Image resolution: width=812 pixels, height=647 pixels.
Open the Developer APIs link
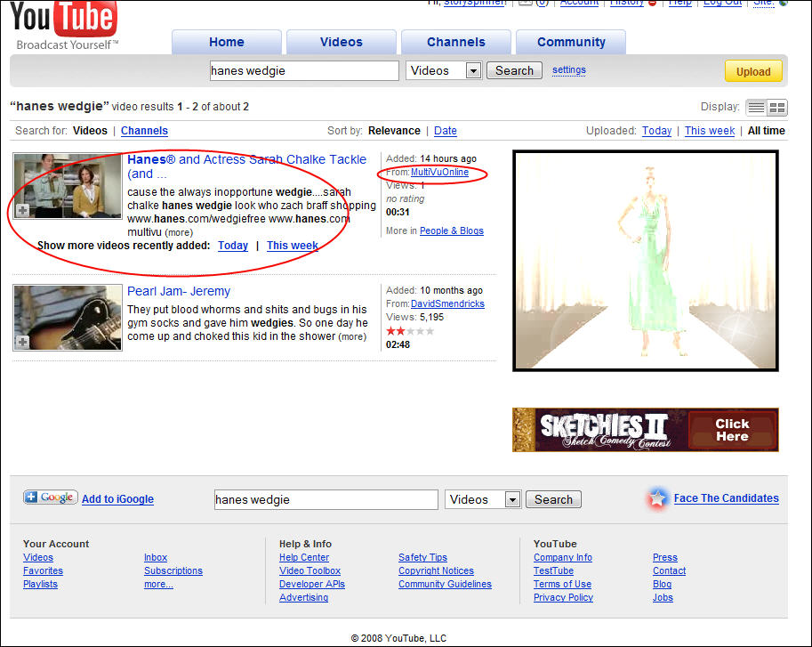[312, 585]
